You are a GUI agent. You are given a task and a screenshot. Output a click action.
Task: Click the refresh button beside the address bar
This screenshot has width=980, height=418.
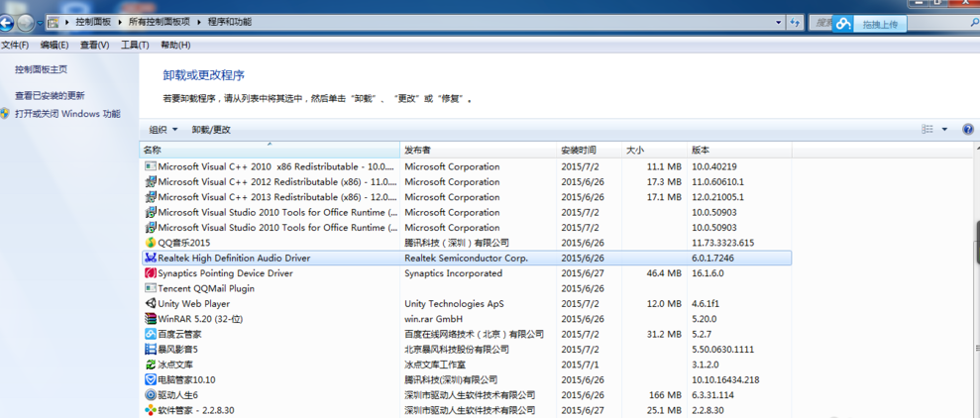coord(795,22)
